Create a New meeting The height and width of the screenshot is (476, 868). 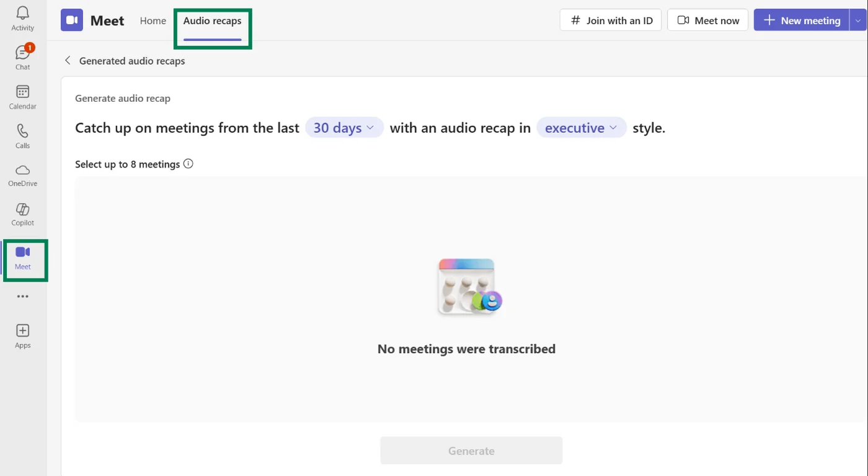(x=801, y=20)
